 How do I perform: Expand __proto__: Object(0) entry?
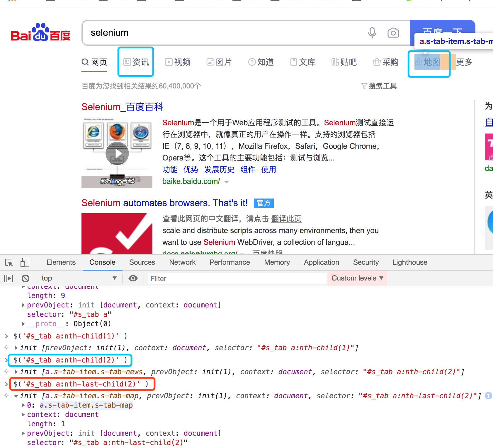click(23, 324)
